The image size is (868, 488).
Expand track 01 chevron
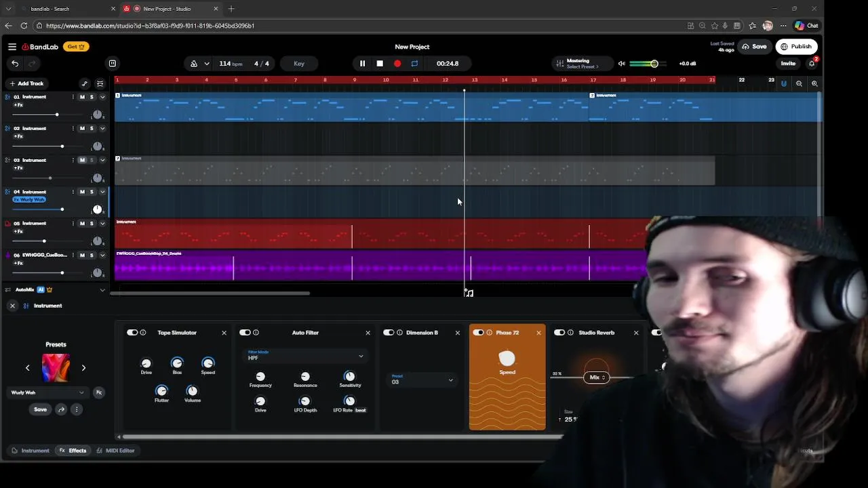tap(102, 97)
